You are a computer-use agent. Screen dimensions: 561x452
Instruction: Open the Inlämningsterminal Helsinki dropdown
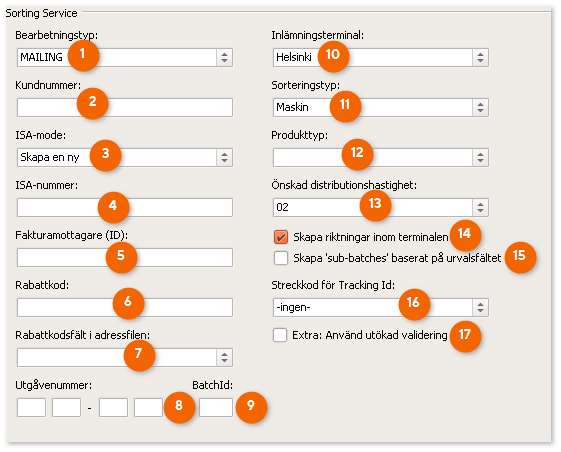pos(381,57)
